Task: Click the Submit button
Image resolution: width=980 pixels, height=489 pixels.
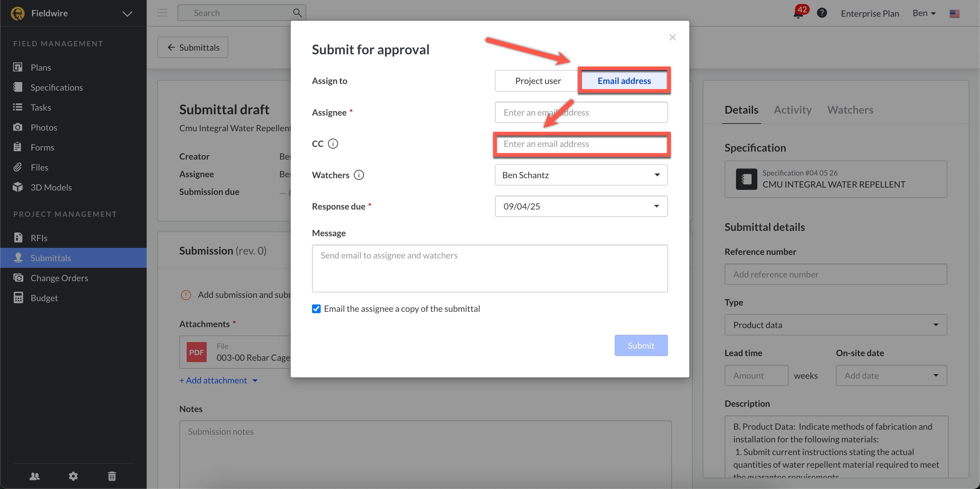Action: pos(641,346)
